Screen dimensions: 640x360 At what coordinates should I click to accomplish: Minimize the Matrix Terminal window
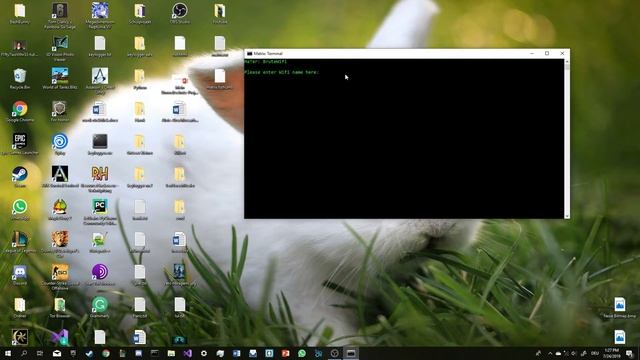pos(531,53)
